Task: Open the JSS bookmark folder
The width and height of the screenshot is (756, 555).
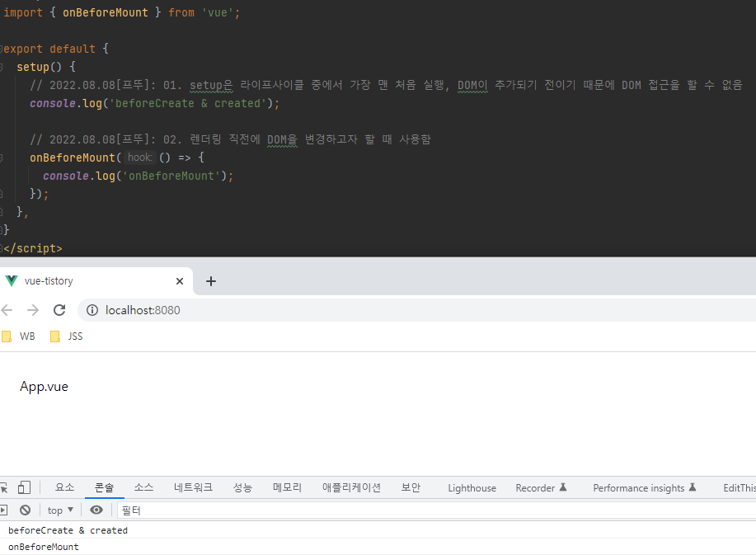Action: (67, 336)
